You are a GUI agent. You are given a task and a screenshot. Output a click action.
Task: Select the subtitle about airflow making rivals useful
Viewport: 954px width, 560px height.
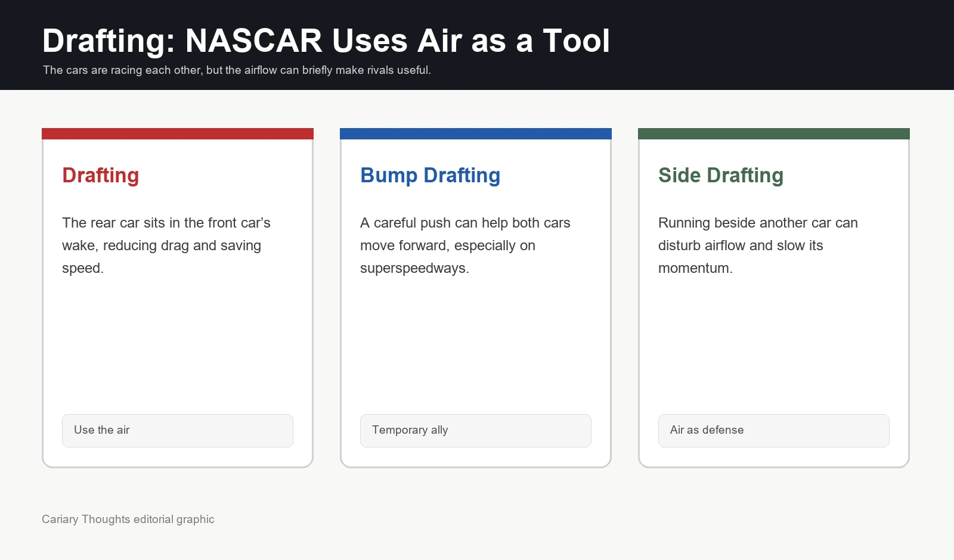(237, 70)
